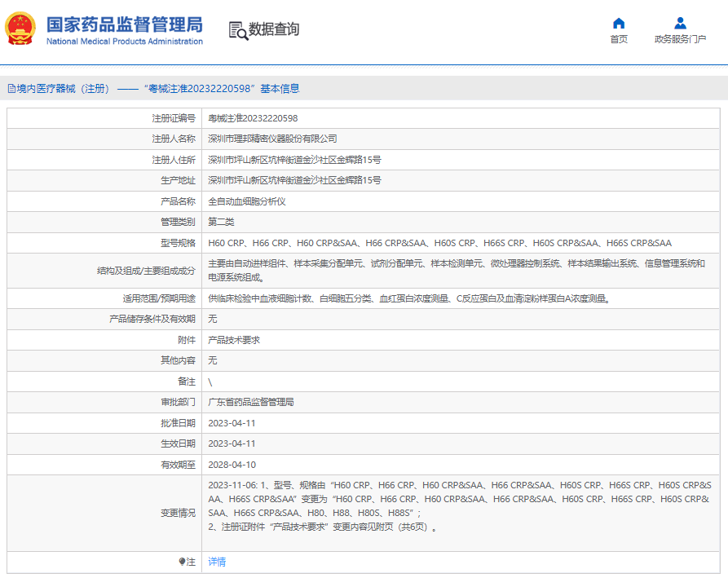Select the 注册人住所 address value
This screenshot has height=578, width=728.
pyautogui.click(x=294, y=160)
